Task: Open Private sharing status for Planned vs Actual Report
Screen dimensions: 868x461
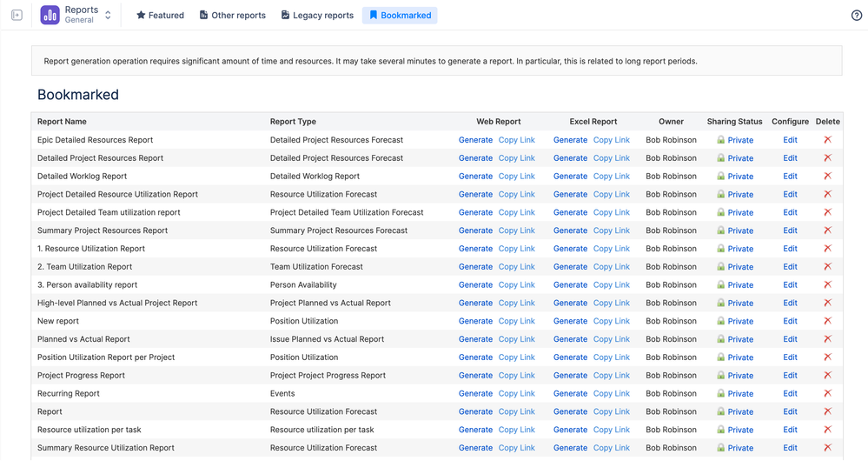Action: click(x=740, y=339)
